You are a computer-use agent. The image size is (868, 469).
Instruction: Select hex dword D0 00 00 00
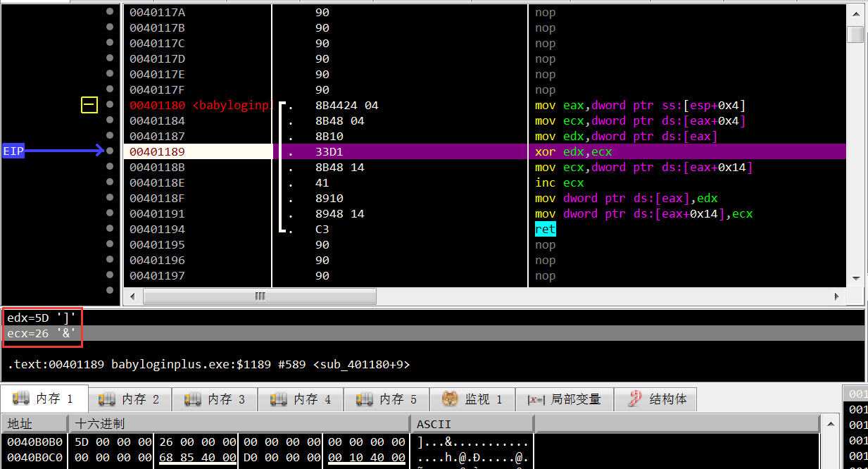282,458
